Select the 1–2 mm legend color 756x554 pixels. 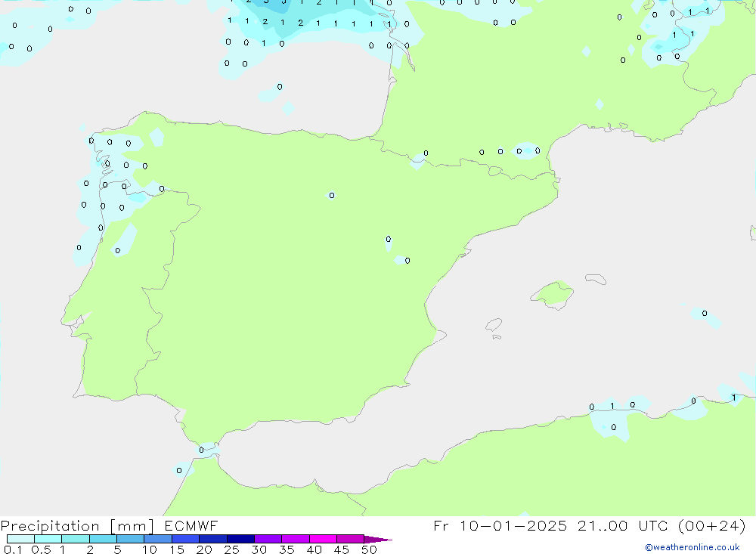(x=76, y=539)
